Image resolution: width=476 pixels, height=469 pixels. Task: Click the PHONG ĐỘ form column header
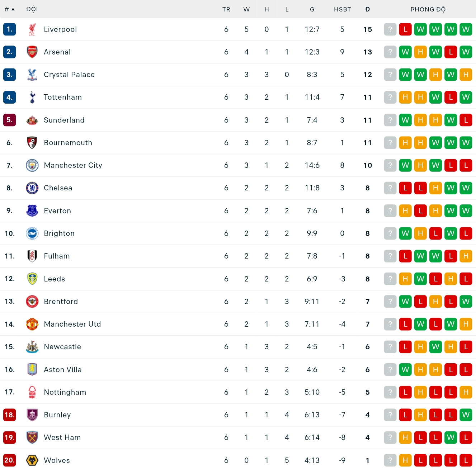coord(428,9)
